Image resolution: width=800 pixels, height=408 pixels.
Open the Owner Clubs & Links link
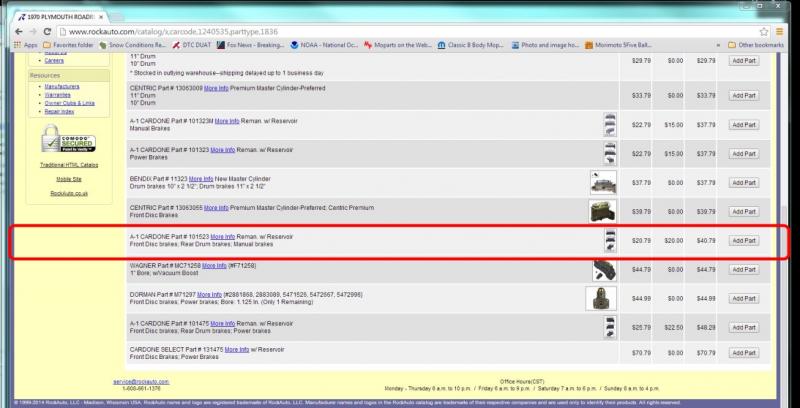point(69,103)
